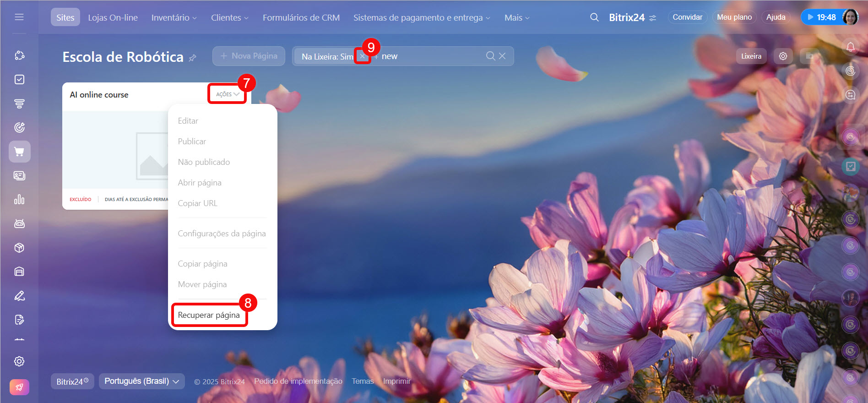Image resolution: width=868 pixels, height=403 pixels.
Task: Click the search input containing 'new'
Action: pyautogui.click(x=430, y=56)
